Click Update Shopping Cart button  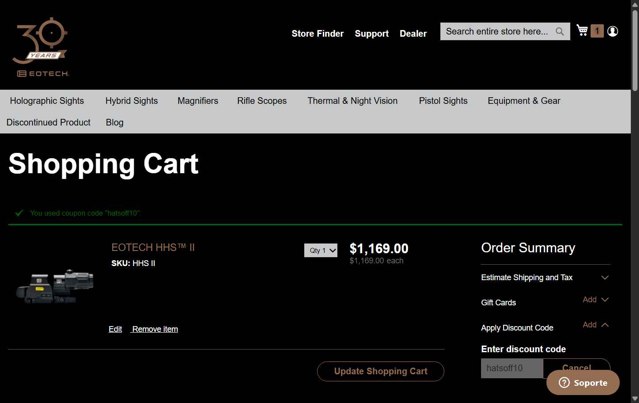point(381,371)
